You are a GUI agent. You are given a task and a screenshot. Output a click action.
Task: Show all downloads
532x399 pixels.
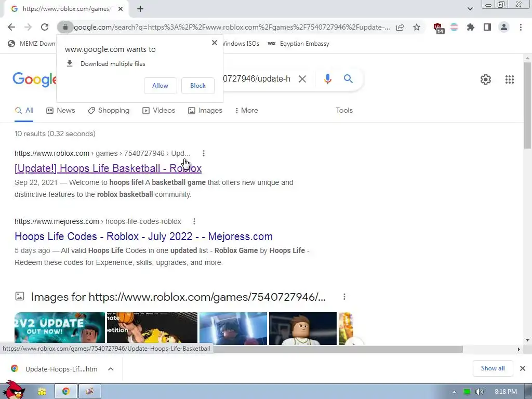tap(493, 368)
